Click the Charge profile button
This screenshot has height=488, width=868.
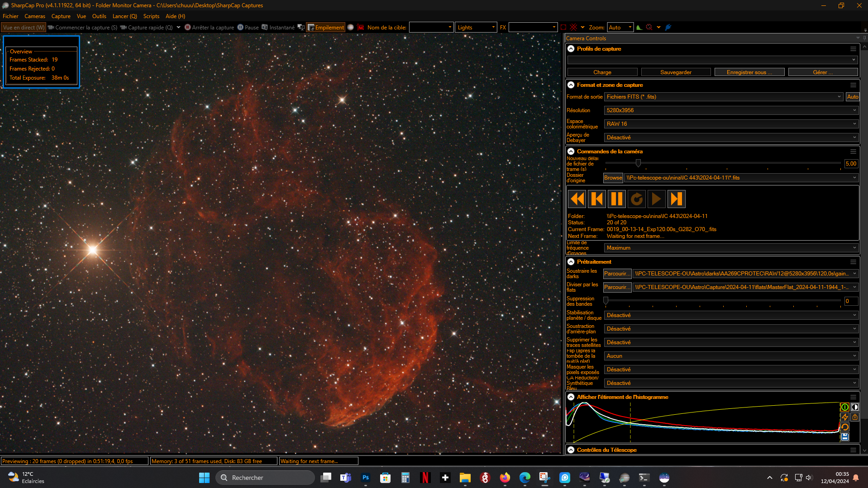tap(602, 72)
